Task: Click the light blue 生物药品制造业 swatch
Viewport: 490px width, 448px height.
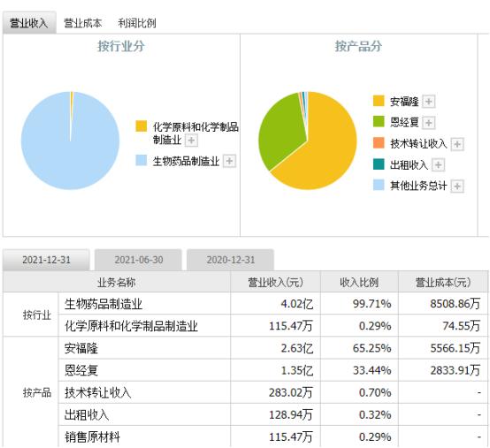Action: pyautogui.click(x=142, y=160)
